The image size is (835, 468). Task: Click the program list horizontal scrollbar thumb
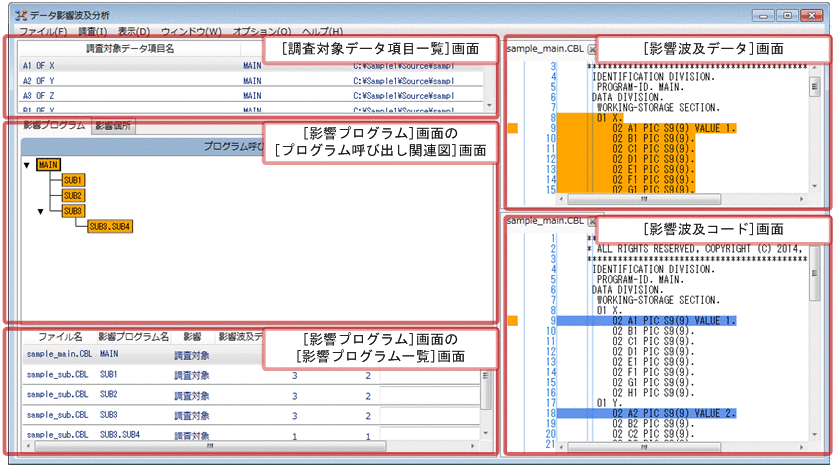pos(210,446)
